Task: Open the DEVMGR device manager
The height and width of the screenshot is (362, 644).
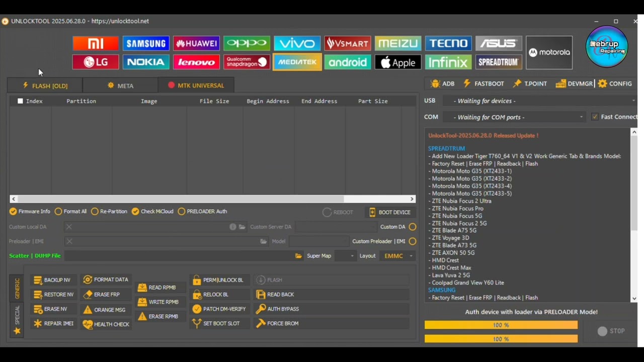Action: point(574,83)
